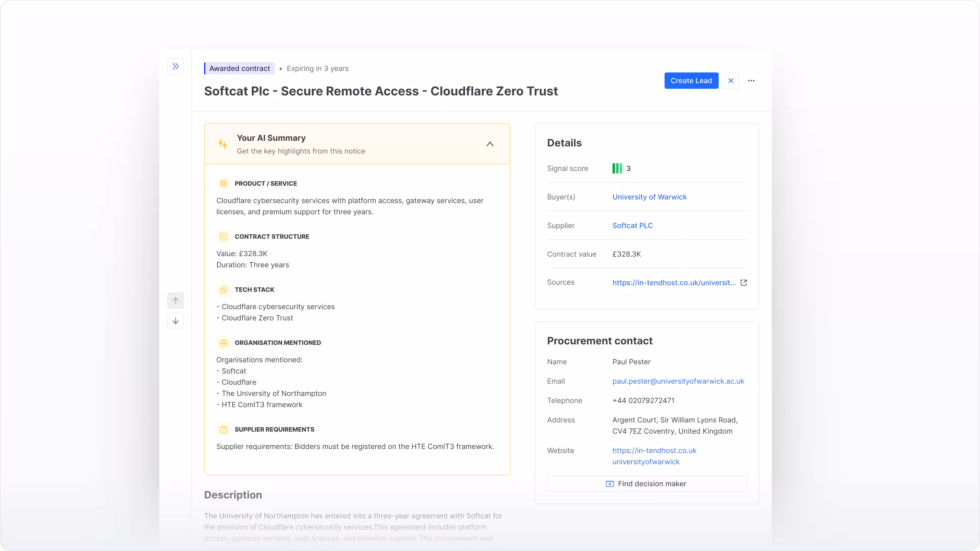Click the Awarded contract status tag
This screenshot has width=980, height=551.
click(239, 68)
